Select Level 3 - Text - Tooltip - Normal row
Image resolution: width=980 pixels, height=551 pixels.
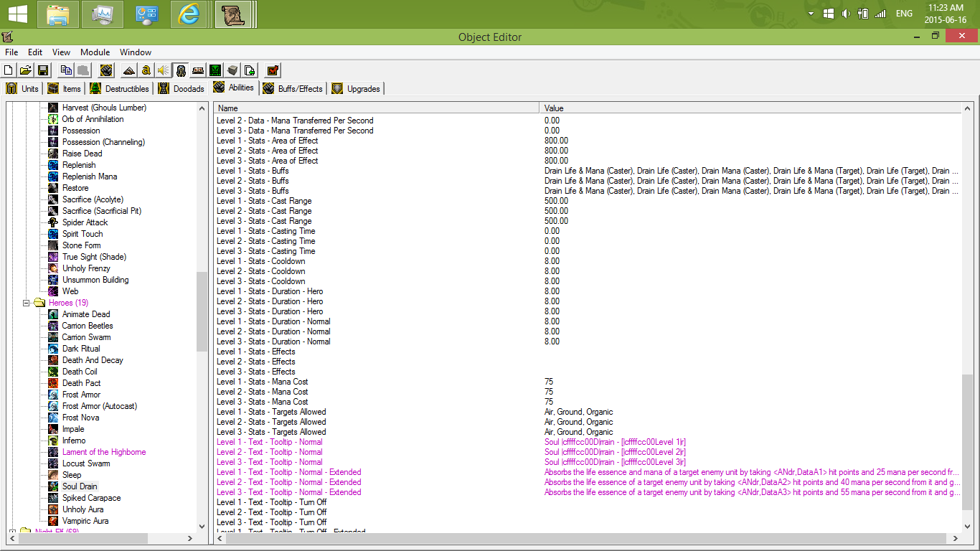click(588, 462)
